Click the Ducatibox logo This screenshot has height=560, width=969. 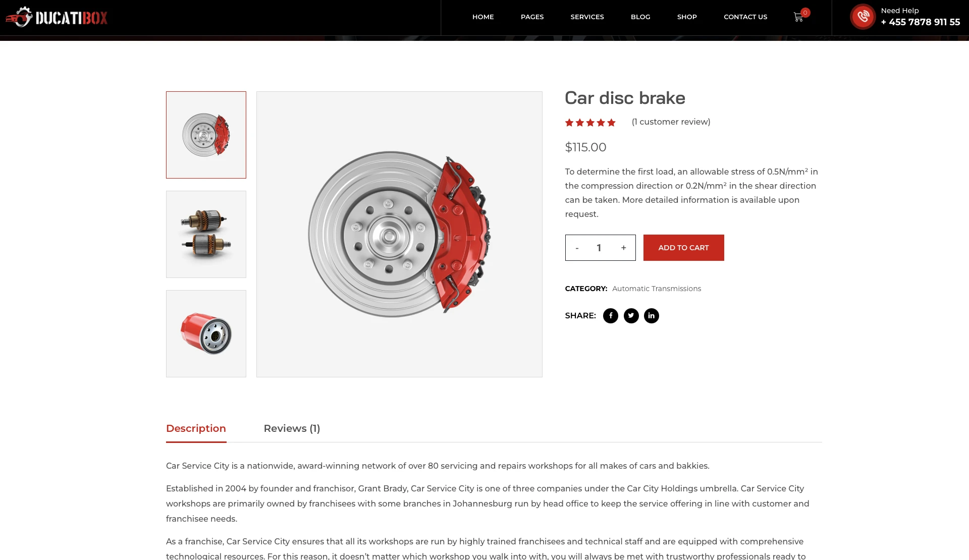click(57, 17)
